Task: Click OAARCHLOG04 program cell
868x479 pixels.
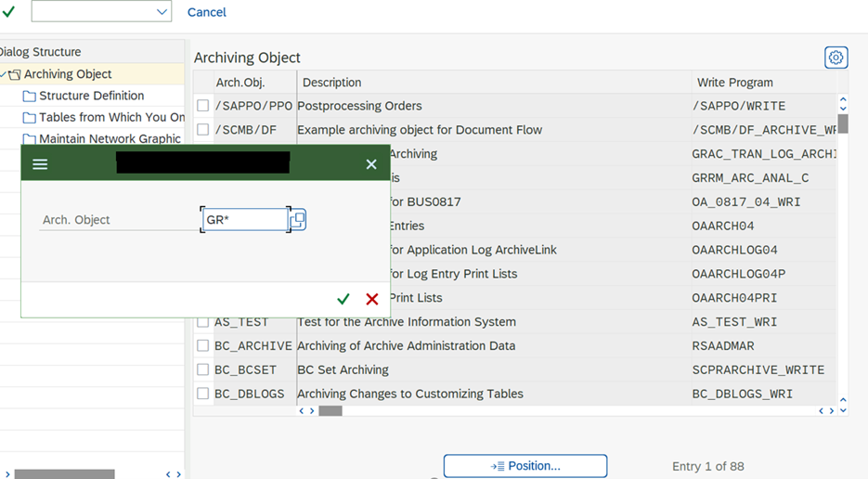Action: [x=734, y=250]
